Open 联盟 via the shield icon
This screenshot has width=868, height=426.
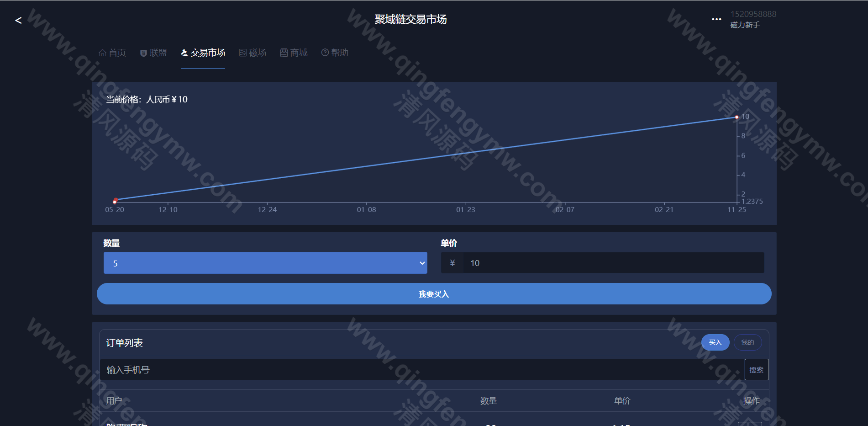(x=143, y=53)
